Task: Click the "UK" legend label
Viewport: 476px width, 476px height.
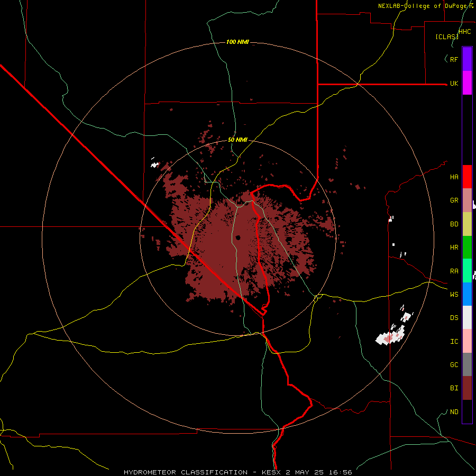Action: pos(454,84)
